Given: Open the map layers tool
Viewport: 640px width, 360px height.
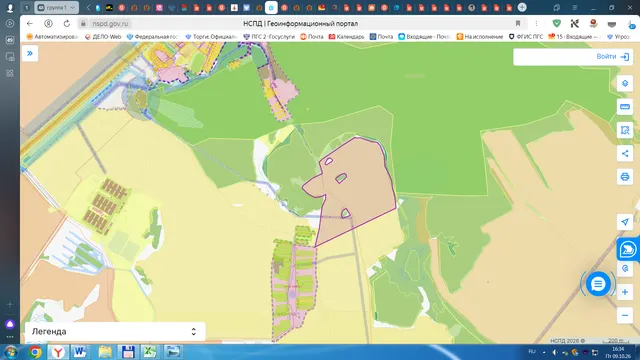Looking at the screenshot, I should (624, 84).
